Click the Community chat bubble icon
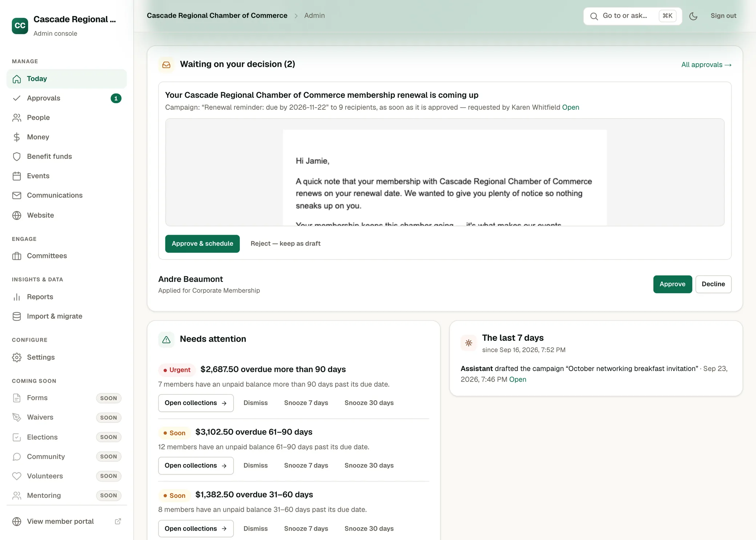The width and height of the screenshot is (756, 540). (17, 457)
